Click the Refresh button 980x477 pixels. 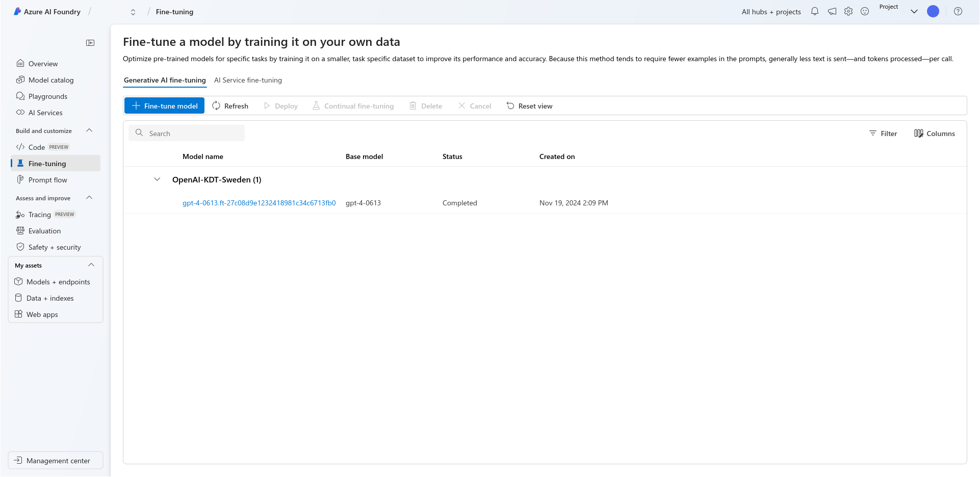(x=230, y=105)
